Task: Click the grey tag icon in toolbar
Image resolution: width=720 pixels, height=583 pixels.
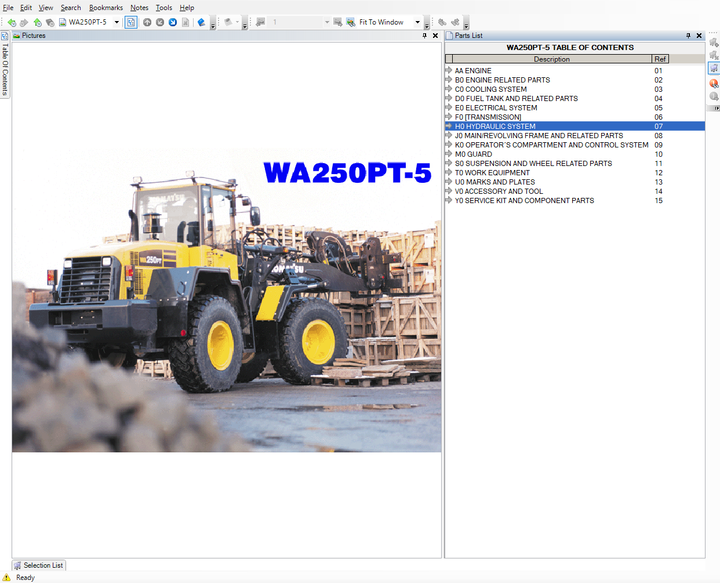Action: click(228, 22)
